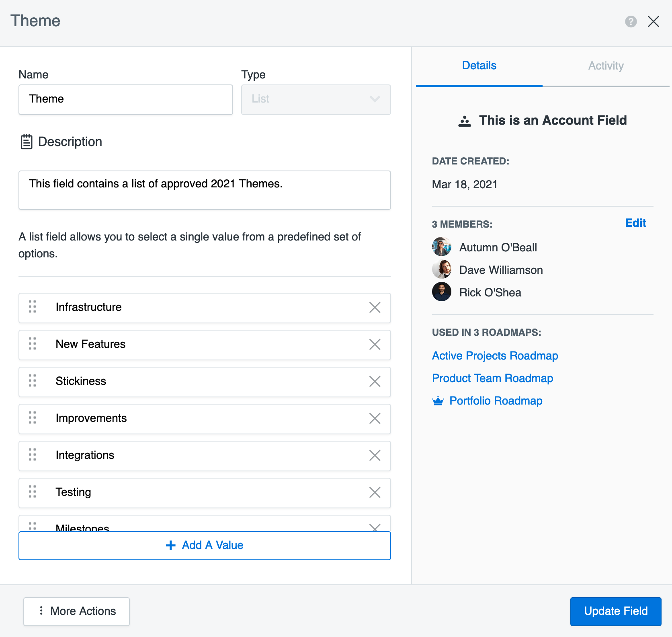Click the Stickiness row drag handle
The image size is (672, 637).
pos(33,381)
